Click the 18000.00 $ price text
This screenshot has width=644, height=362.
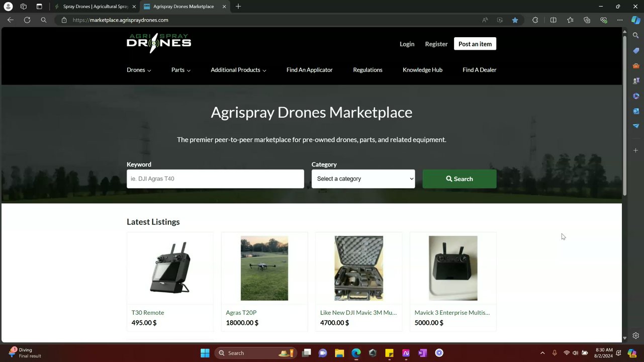coord(242,323)
